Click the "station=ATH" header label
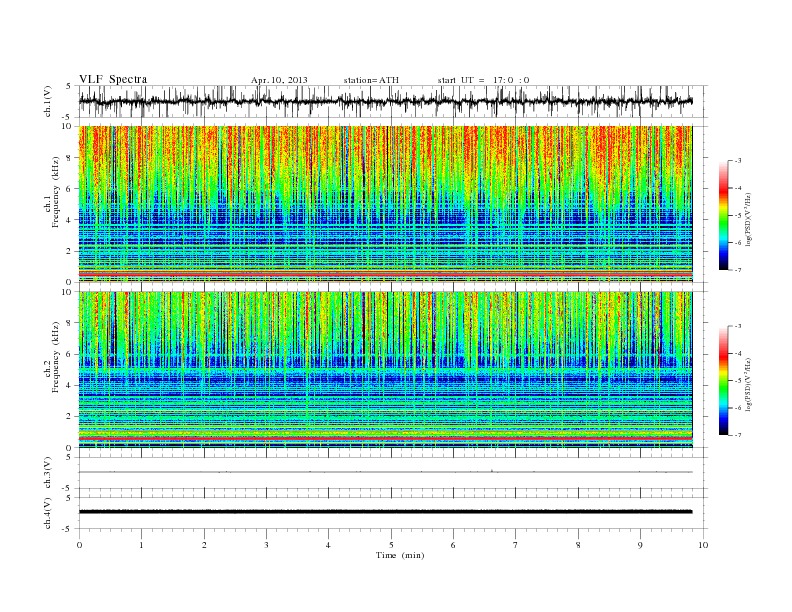 coord(371,80)
